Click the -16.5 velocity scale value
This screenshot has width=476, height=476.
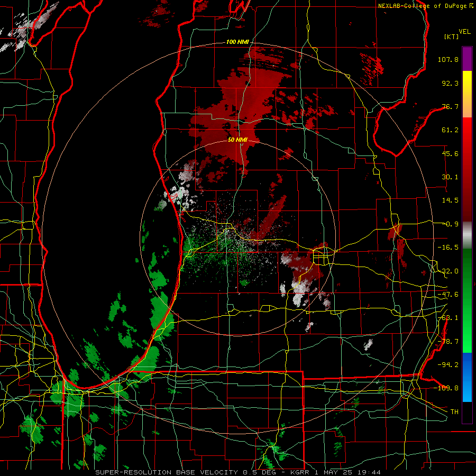tap(448, 248)
